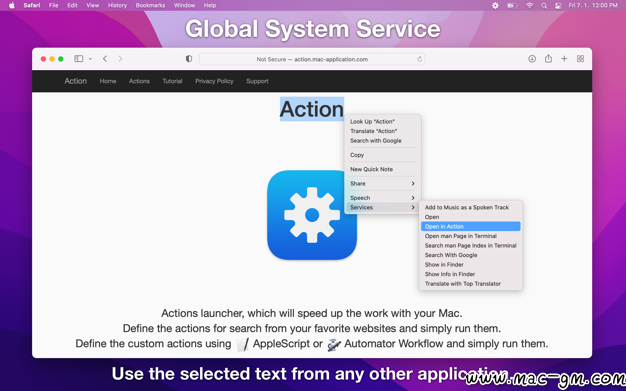Open the Privacy Policy link
The width and height of the screenshot is (626, 391).
(214, 81)
